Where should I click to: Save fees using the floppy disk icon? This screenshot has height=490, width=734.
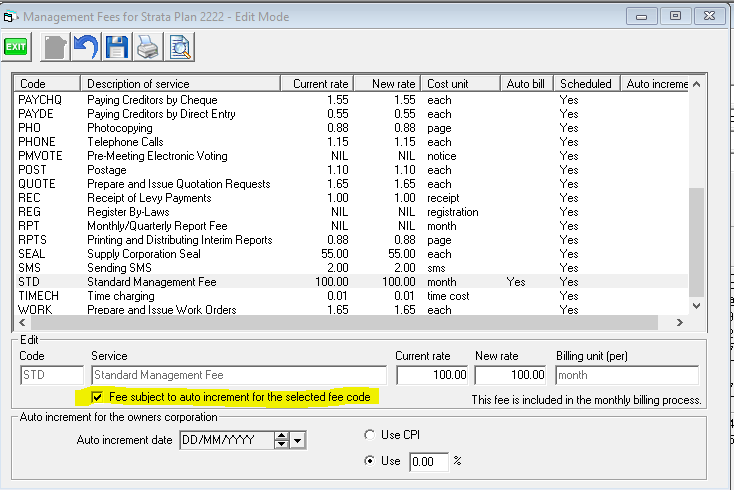tap(117, 46)
